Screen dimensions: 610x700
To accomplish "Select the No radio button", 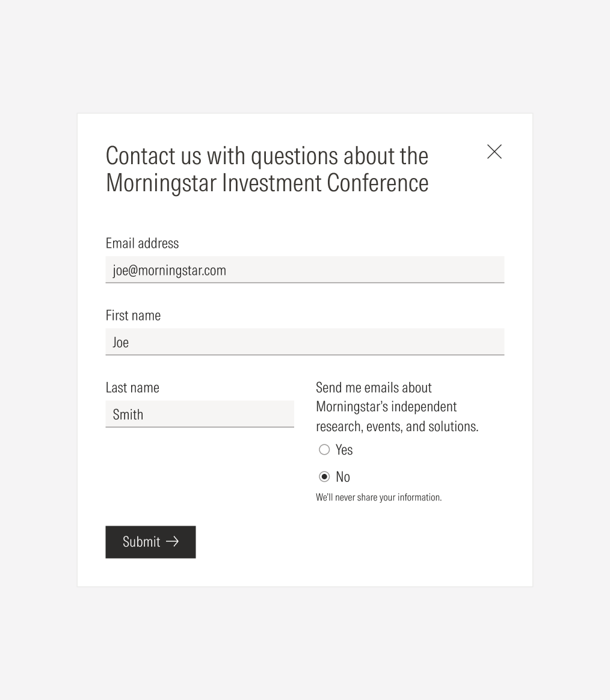I will pyautogui.click(x=324, y=476).
